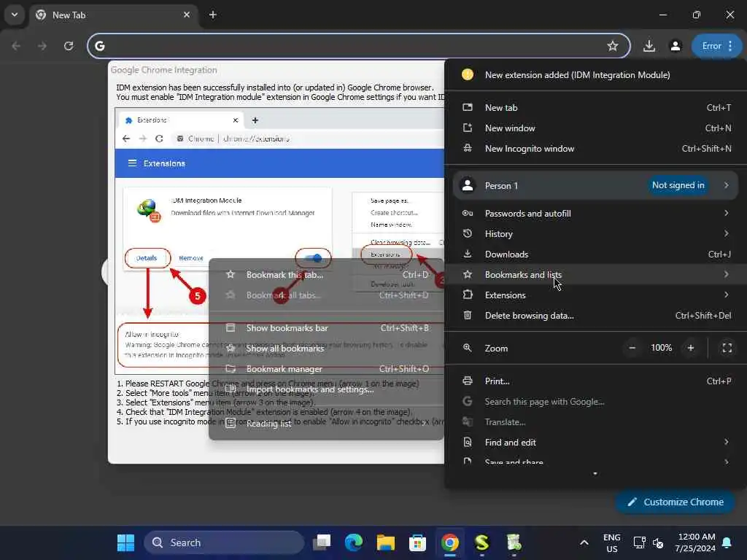The width and height of the screenshot is (747, 560).
Task: Click the ENG US language indicator
Action: pyautogui.click(x=612, y=542)
